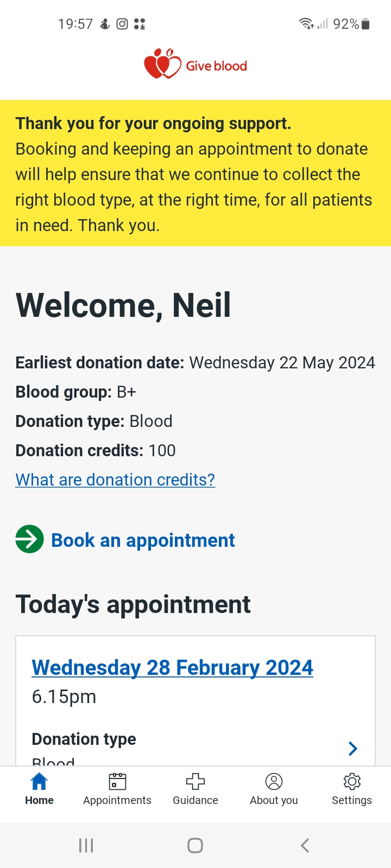Screen dimensions: 391x868
Task: Tap the About you profile icon
Action: (274, 782)
